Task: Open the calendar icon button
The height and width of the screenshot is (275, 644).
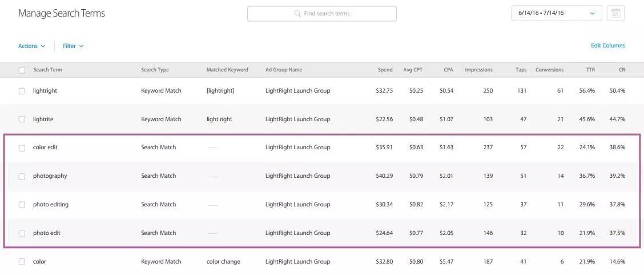Action: click(615, 14)
